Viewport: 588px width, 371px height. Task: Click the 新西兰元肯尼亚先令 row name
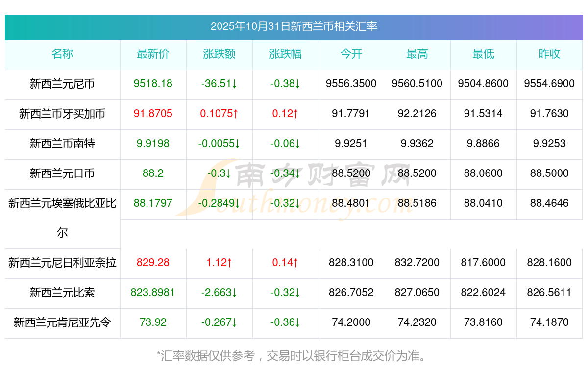62,322
